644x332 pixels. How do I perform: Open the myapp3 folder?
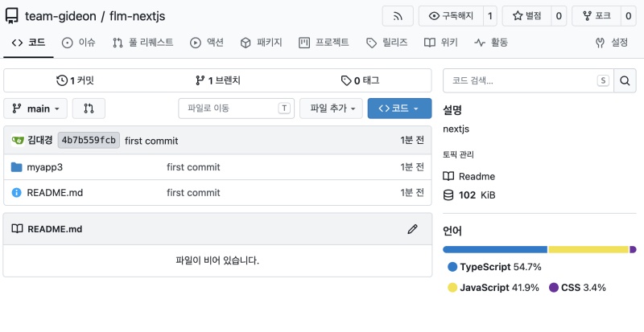[x=45, y=167]
